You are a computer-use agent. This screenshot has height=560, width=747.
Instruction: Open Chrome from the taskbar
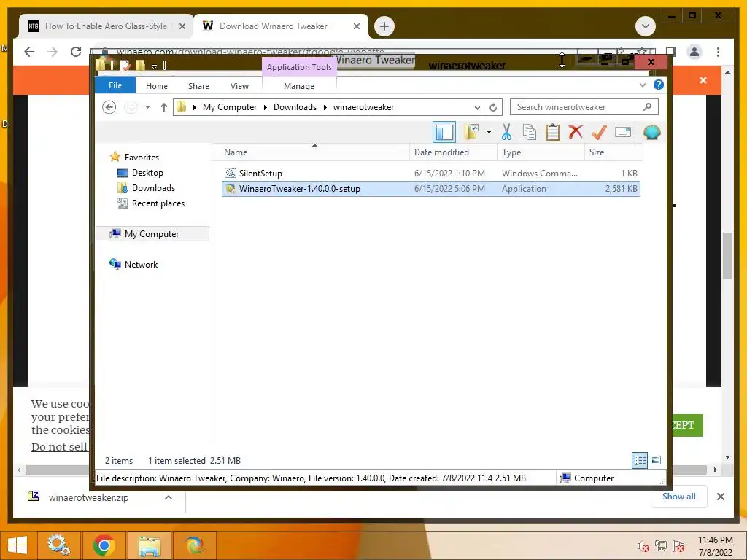pos(104,545)
